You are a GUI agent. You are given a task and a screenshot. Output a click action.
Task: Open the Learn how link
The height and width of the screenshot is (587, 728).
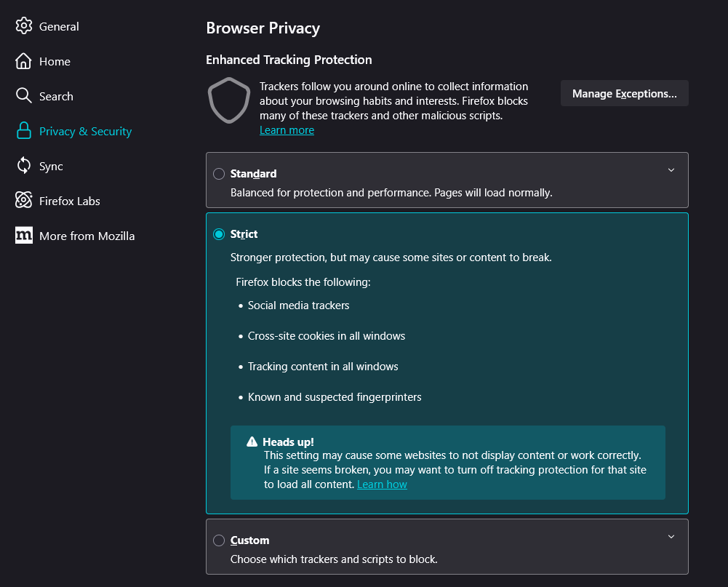[382, 484]
